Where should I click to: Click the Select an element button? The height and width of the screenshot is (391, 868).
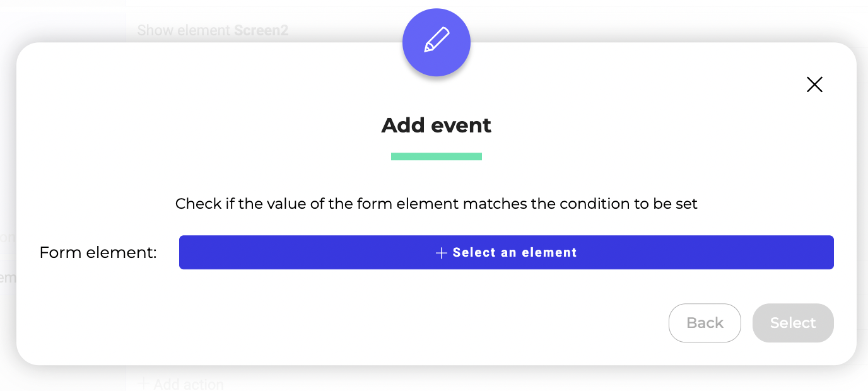tap(507, 252)
